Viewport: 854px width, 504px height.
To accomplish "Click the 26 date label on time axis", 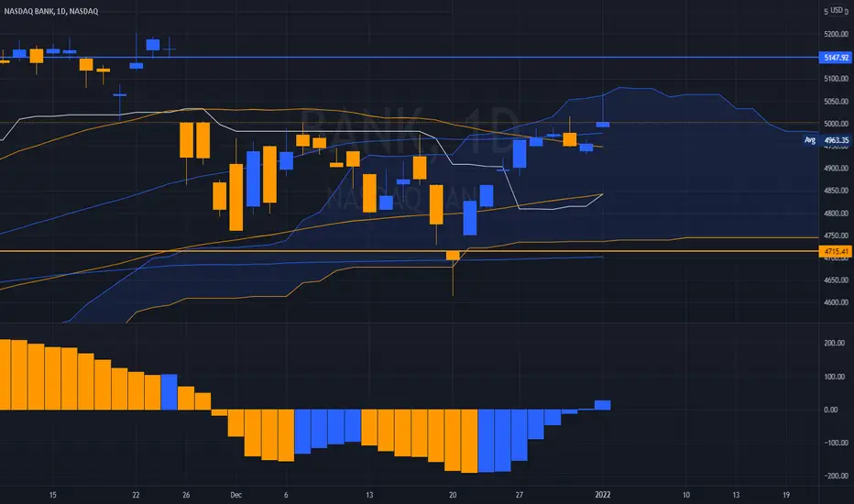I will coord(186,495).
